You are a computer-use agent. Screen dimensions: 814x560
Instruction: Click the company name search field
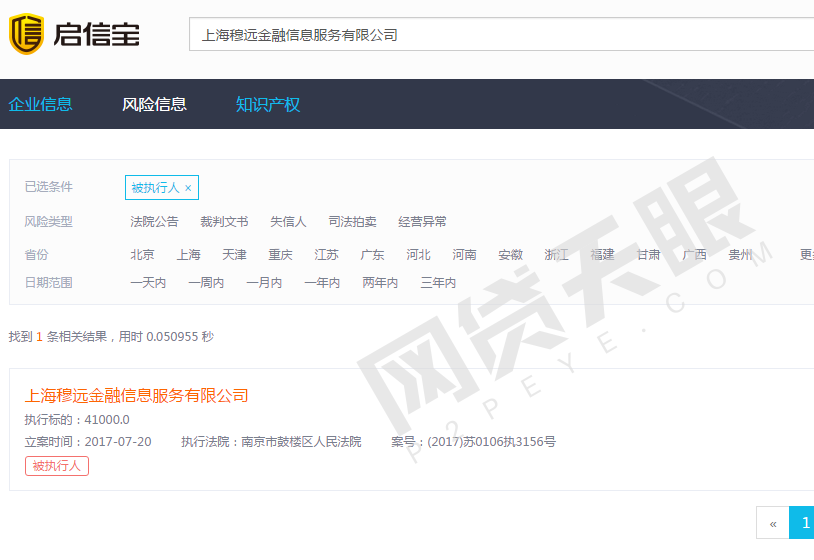500,34
